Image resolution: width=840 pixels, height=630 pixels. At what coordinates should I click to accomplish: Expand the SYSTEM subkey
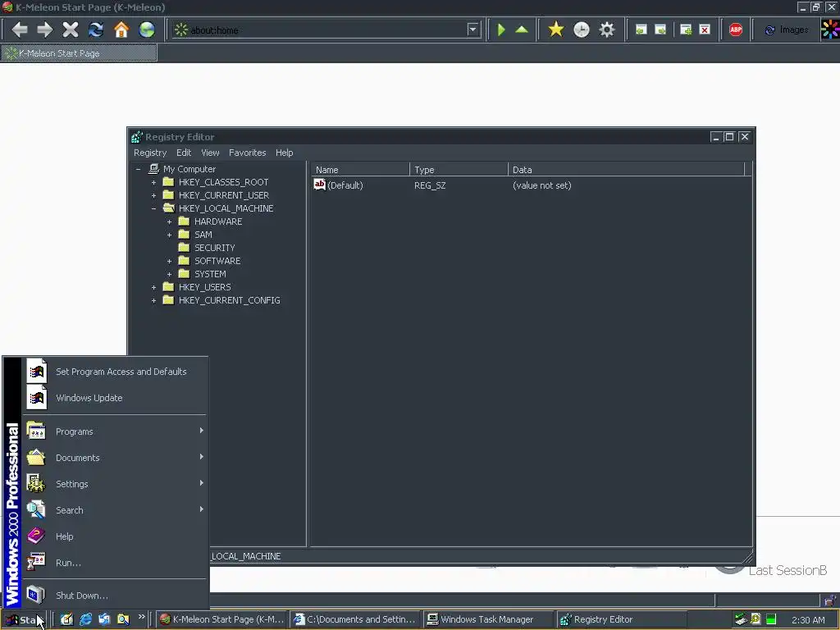(x=169, y=274)
